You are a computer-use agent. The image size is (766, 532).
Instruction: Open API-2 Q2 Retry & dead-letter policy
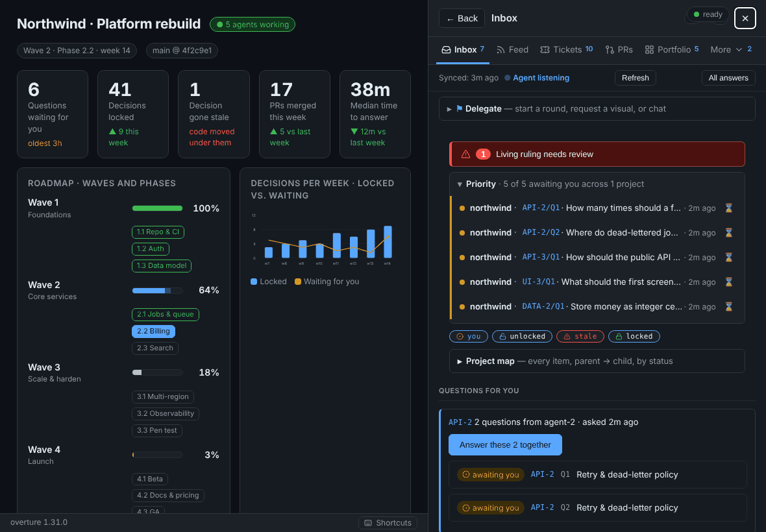tap(597, 507)
